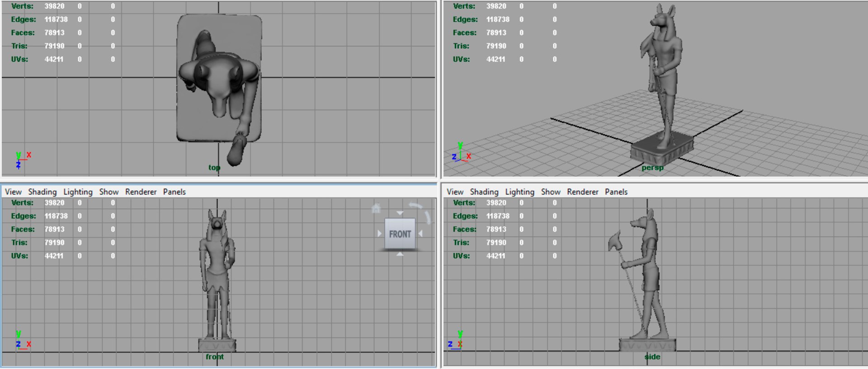
Task: Click the curved roll arrow beside ViewCube's right
Action: tap(428, 217)
